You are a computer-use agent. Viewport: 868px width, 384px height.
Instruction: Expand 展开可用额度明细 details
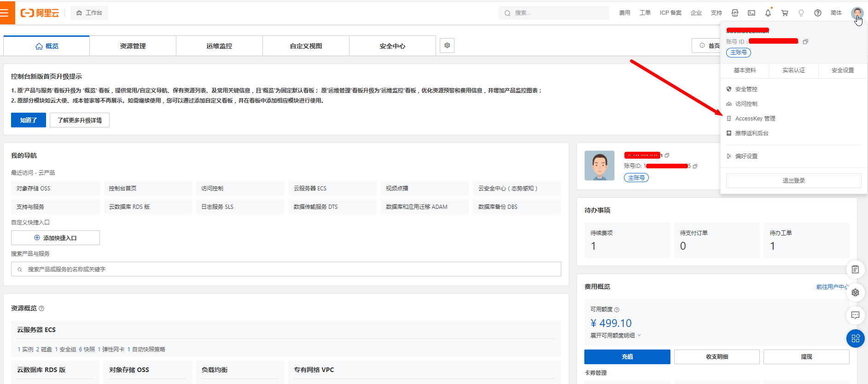click(x=615, y=336)
